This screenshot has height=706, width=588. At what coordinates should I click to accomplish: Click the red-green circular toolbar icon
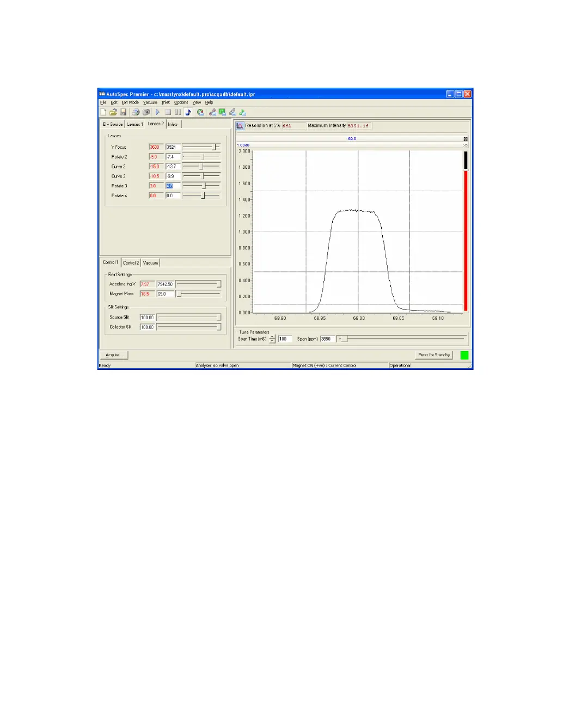pyautogui.click(x=200, y=112)
